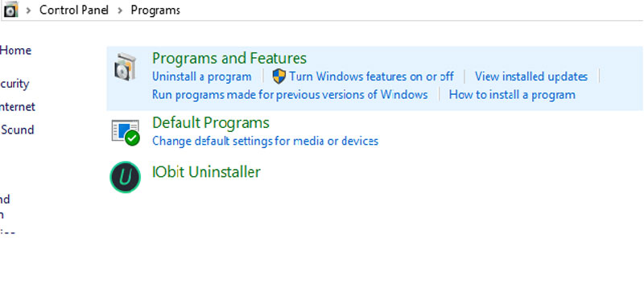The height and width of the screenshot is (292, 644).
Task: Open Run programs made for previous versions
Action: click(290, 95)
